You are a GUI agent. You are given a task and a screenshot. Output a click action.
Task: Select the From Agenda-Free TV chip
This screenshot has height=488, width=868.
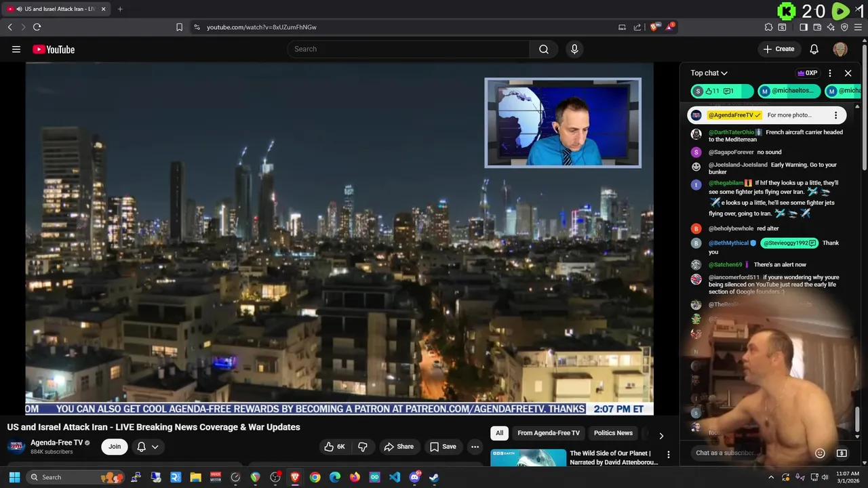[x=549, y=433]
